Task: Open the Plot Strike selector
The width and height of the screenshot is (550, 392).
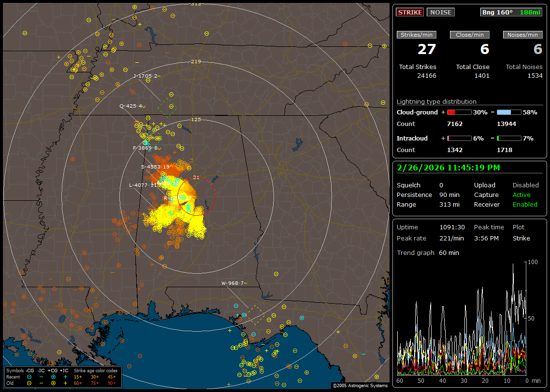Action: (521, 238)
